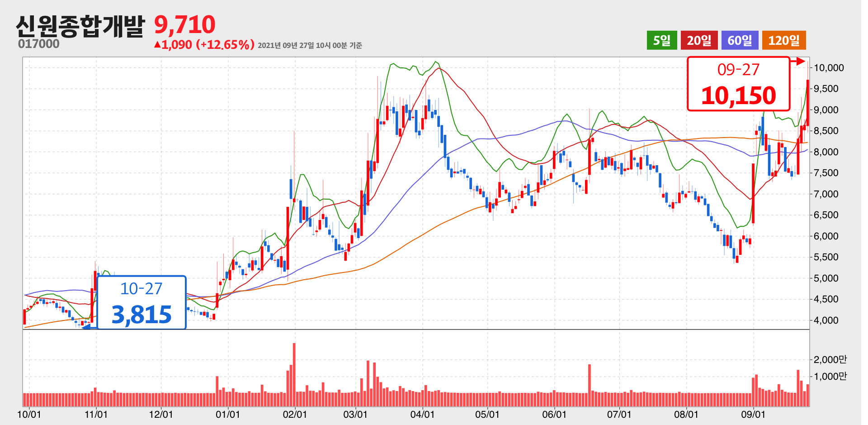Click the 9,500 price axis label
The width and height of the screenshot is (868, 425).
click(826, 89)
